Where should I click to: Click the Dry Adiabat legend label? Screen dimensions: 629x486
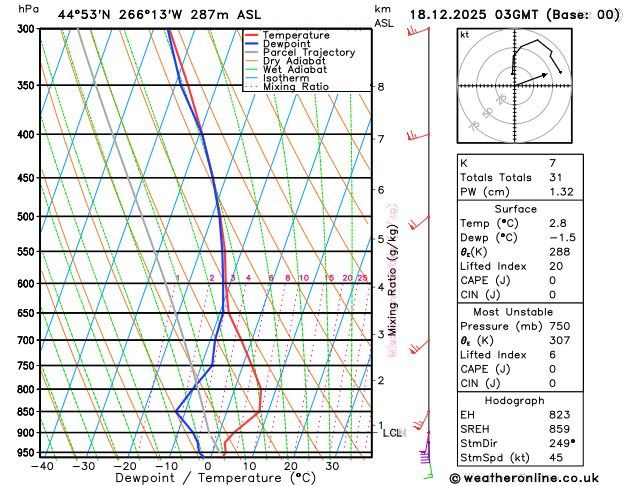[294, 61]
